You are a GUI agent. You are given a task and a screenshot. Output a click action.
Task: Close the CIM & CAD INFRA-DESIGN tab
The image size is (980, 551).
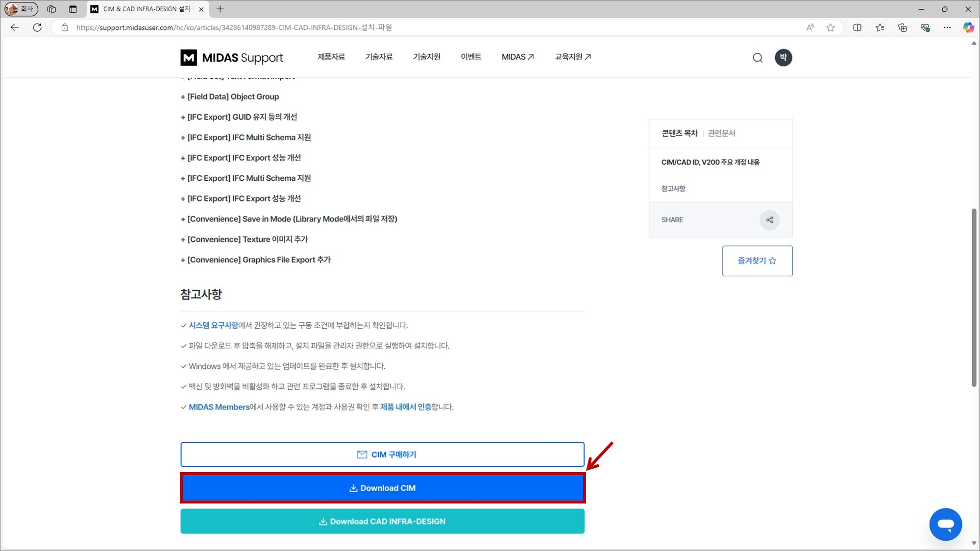point(201,9)
